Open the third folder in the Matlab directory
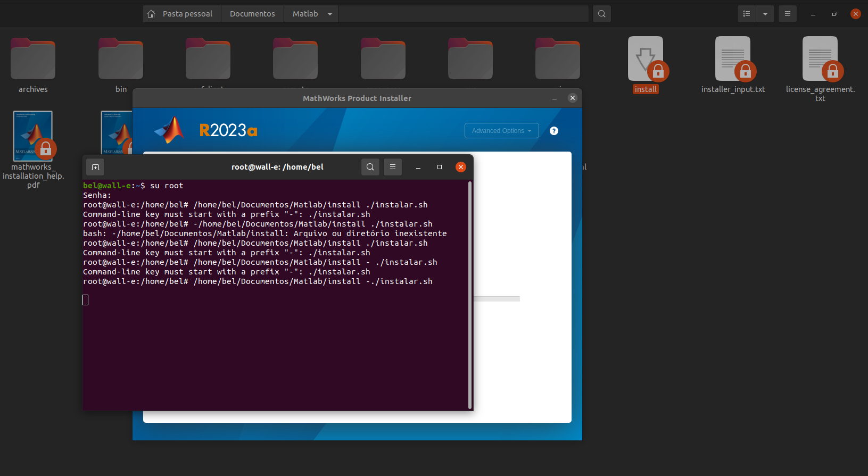 pyautogui.click(x=208, y=59)
